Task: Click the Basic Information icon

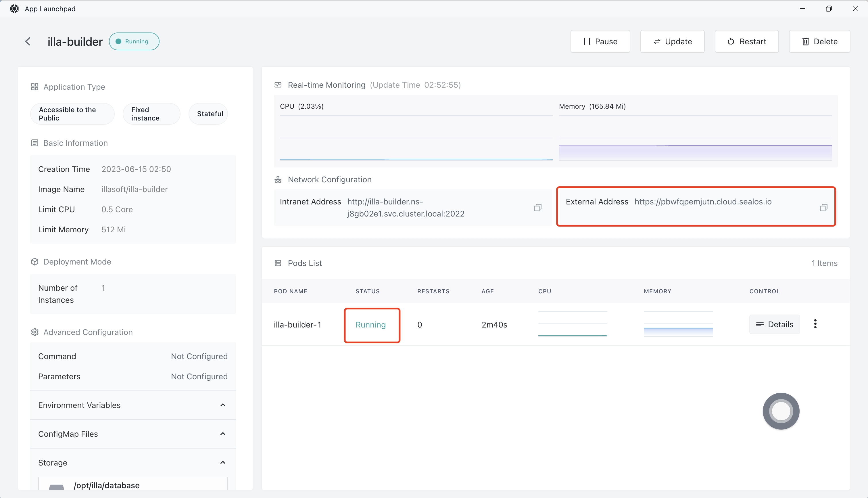Action: (x=34, y=143)
